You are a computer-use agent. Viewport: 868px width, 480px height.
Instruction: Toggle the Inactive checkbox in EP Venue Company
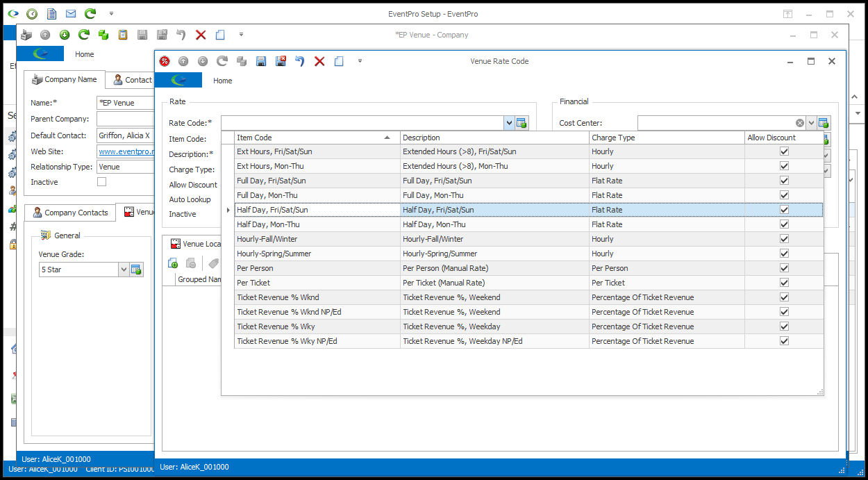click(102, 182)
